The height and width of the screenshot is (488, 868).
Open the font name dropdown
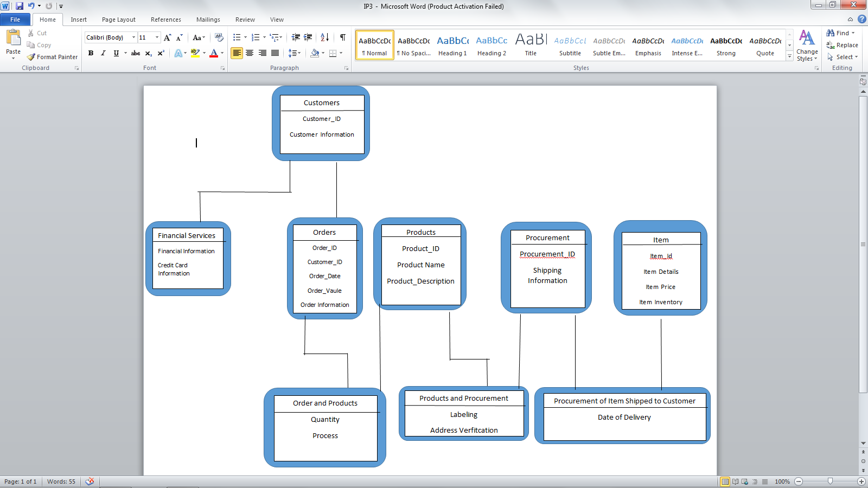coord(134,37)
